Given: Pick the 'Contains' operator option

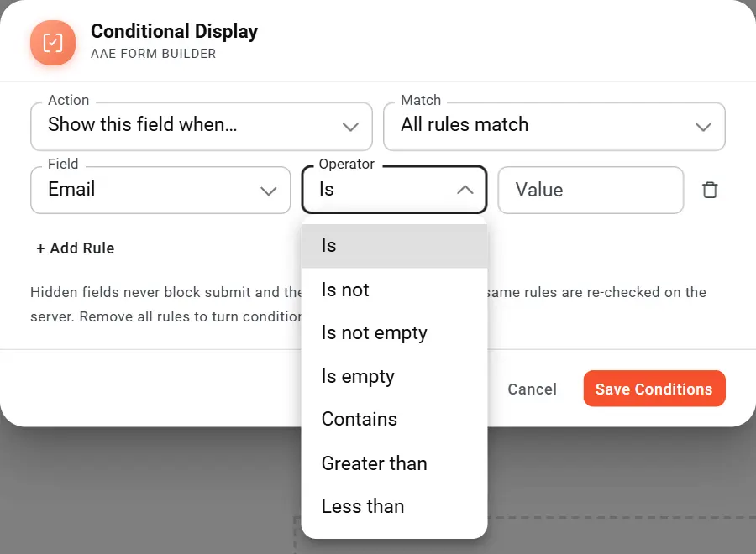Looking at the screenshot, I should pyautogui.click(x=395, y=419).
